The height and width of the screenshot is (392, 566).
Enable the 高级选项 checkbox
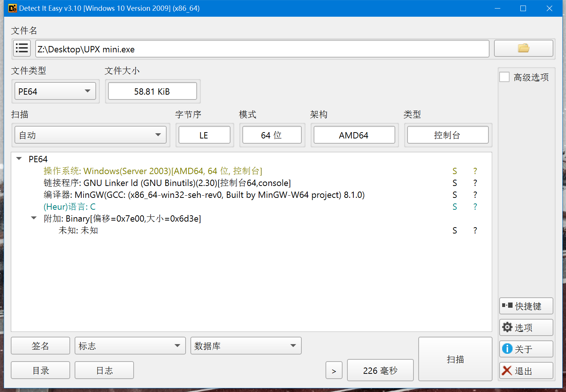point(504,77)
